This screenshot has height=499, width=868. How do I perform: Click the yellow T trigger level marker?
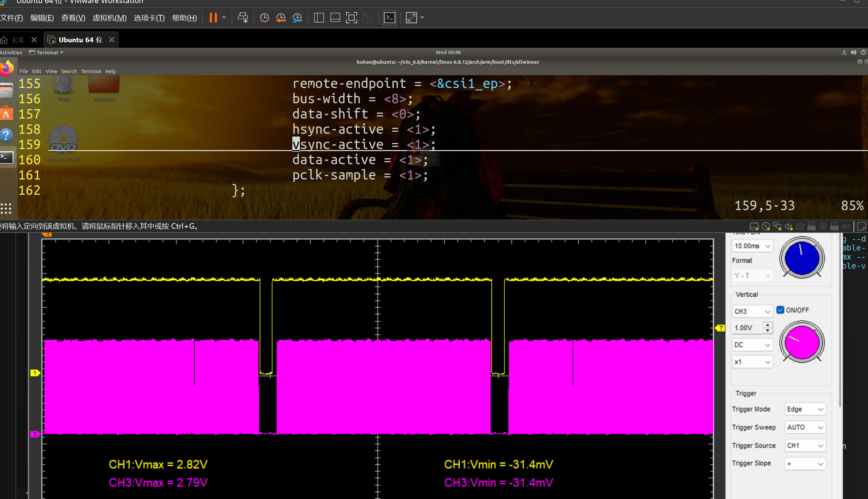pos(720,328)
